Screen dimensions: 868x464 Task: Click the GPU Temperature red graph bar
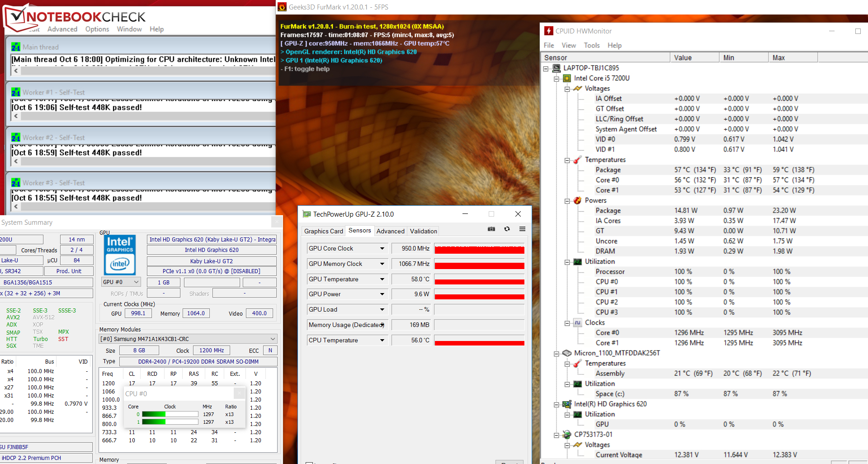[x=479, y=282]
